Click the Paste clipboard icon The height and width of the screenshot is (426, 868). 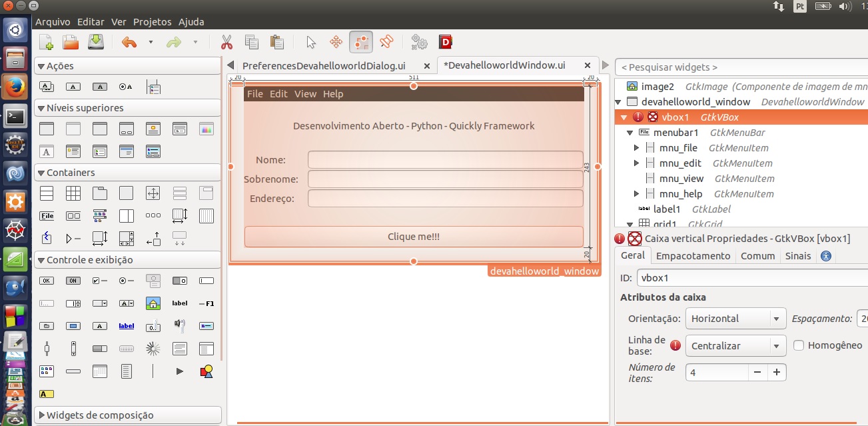pyautogui.click(x=277, y=43)
